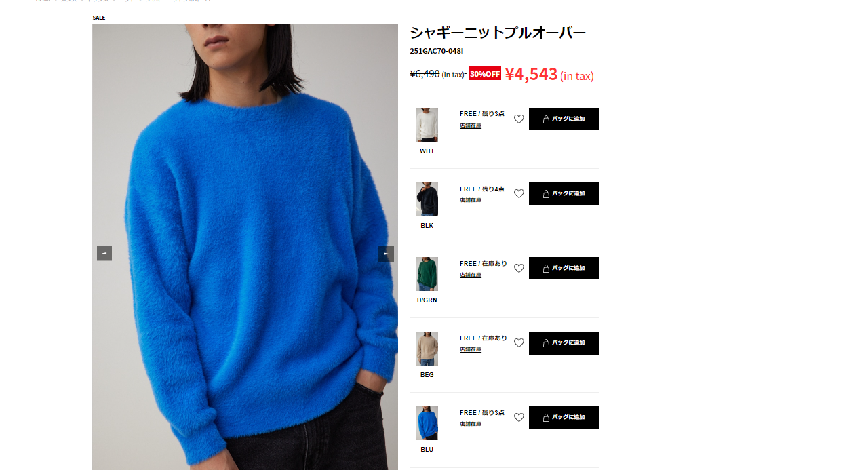Show the next product image with the right arrow

coord(386,254)
